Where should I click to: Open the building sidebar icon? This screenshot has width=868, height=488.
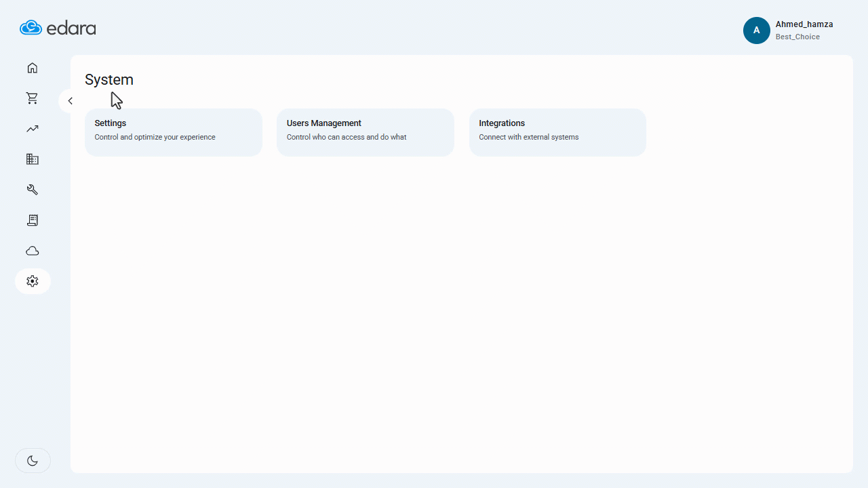click(x=33, y=159)
